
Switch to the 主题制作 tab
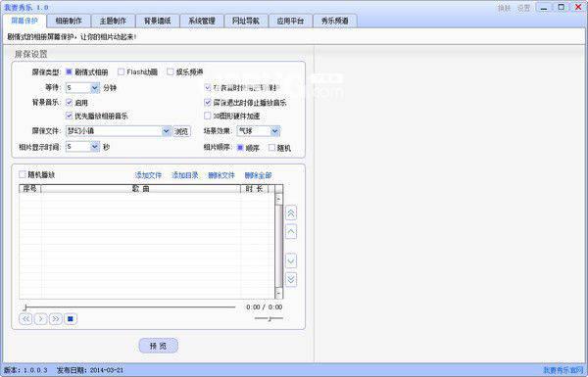[x=113, y=21]
